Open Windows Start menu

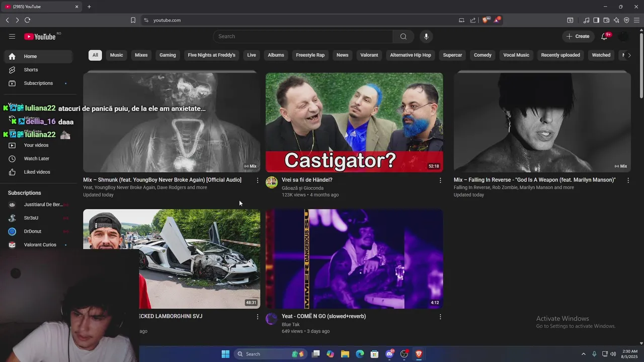(225, 354)
